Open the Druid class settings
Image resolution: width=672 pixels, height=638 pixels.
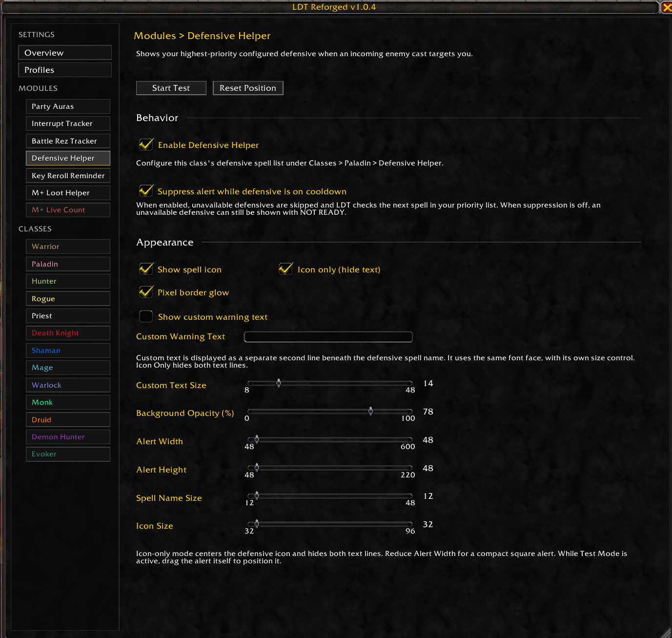click(68, 420)
